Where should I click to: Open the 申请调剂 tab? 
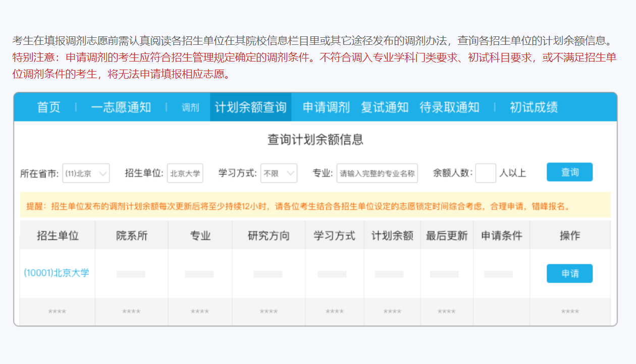click(x=325, y=107)
